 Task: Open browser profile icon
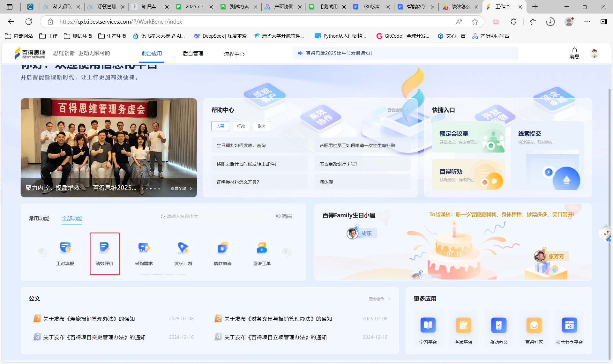(x=569, y=22)
